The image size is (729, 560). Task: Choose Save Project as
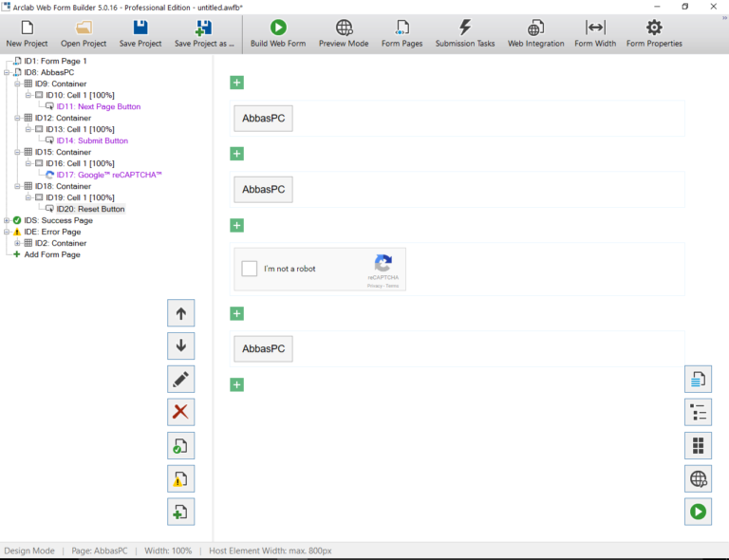click(x=204, y=34)
